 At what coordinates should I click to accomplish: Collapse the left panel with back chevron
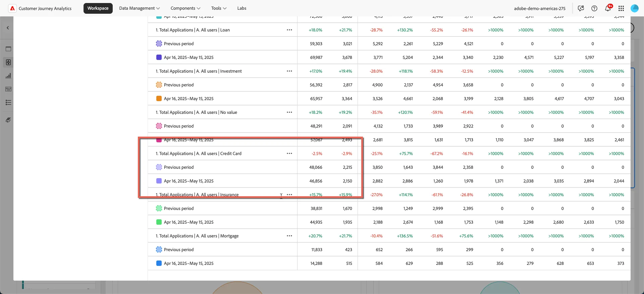[8, 28]
